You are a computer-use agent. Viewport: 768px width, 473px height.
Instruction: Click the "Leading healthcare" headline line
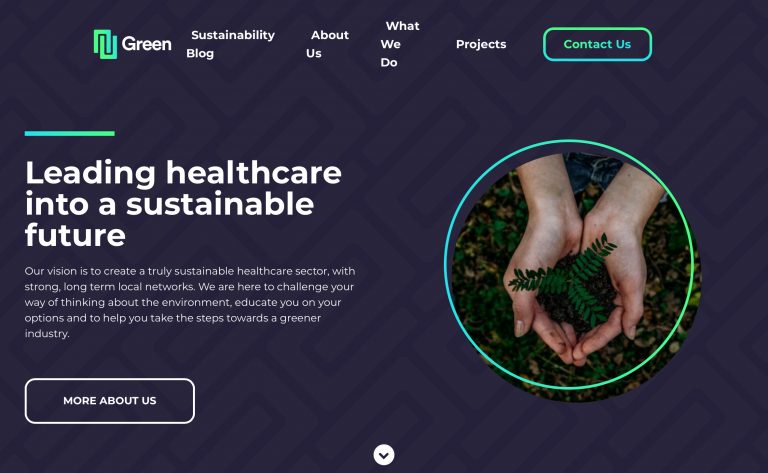click(183, 173)
